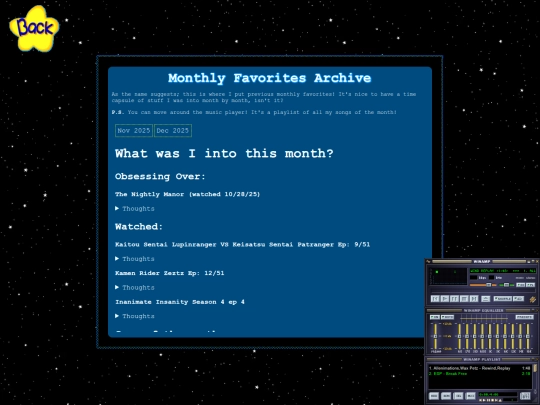Click 'Kamen Rider Zeztz Ep: 12/51' text
Screen dimensions: 540x405
(x=169, y=273)
